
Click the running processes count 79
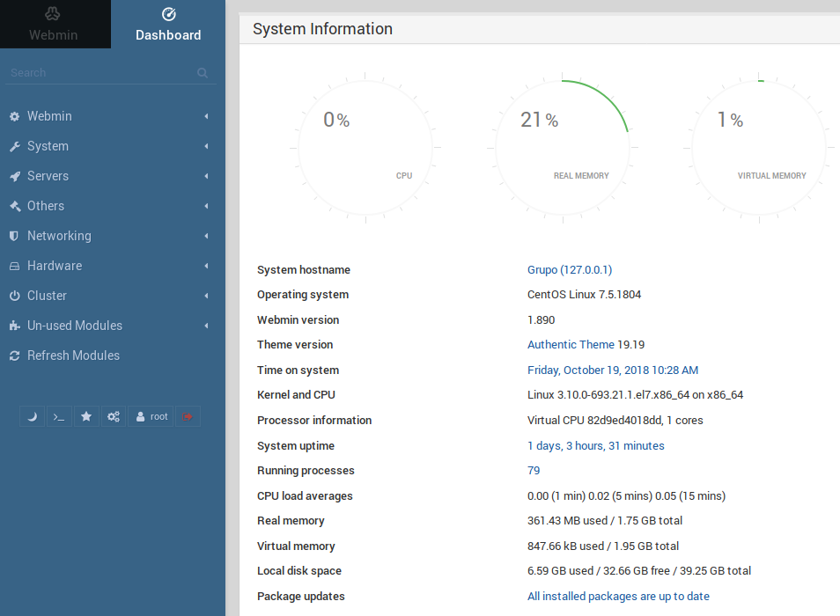[x=534, y=471]
